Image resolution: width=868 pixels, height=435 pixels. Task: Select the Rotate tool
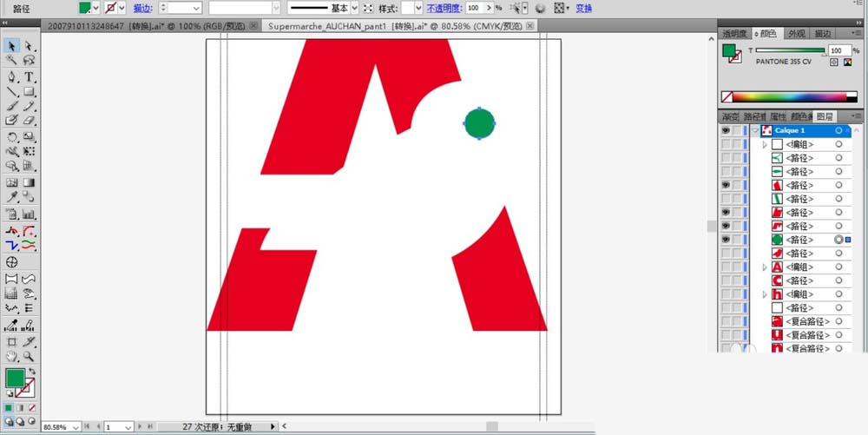tap(11, 136)
